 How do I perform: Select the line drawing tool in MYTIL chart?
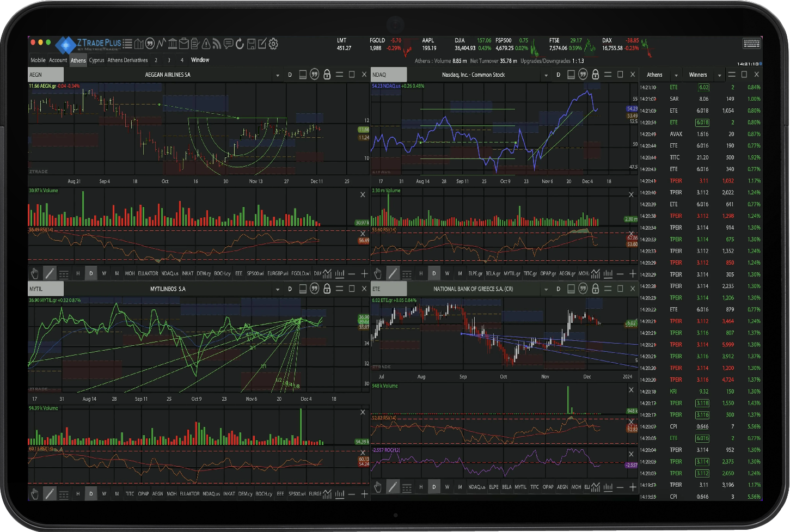pos(50,494)
